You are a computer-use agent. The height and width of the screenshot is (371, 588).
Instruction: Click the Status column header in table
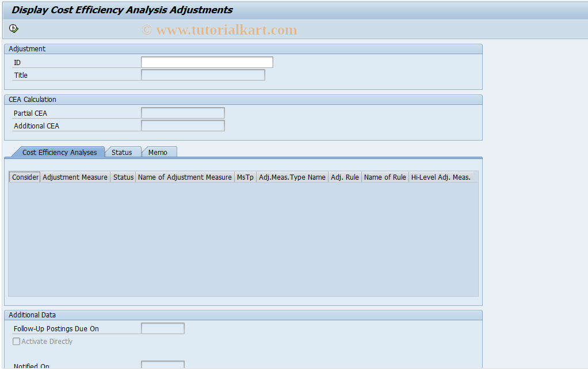point(123,177)
